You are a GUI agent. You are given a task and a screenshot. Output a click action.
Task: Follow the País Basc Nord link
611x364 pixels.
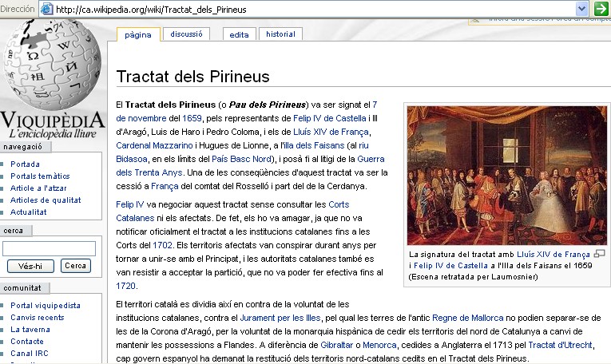241,159
